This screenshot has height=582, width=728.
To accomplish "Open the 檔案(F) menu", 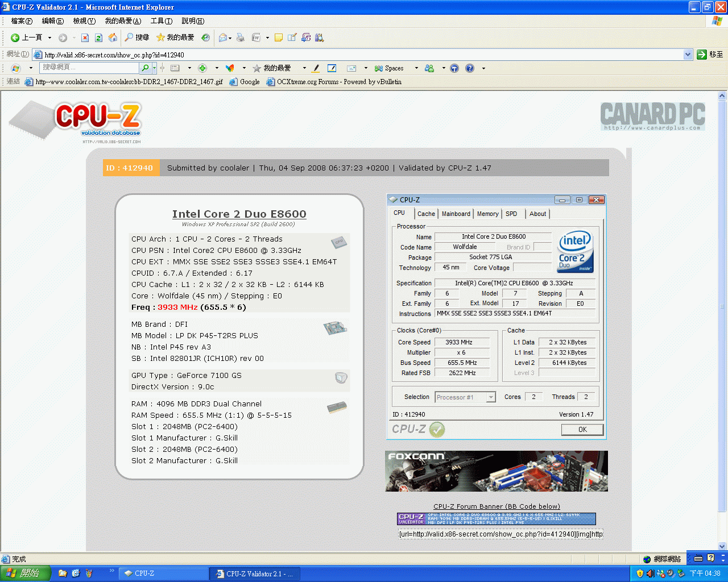I will click(22, 21).
